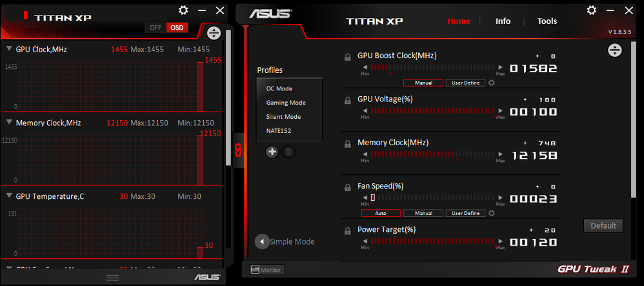644x286 pixels.
Task: Click the round drag icon in main window
Action: (x=615, y=50)
